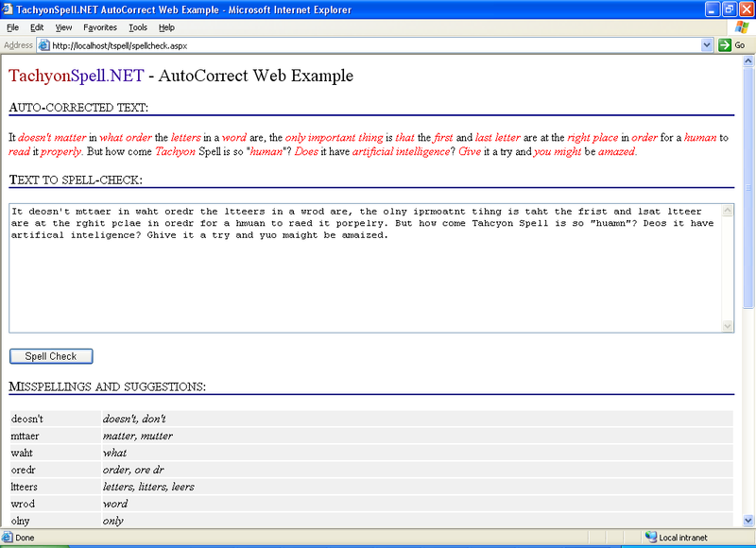The image size is (756, 548).
Task: Open the Favorites menu
Action: tap(100, 27)
